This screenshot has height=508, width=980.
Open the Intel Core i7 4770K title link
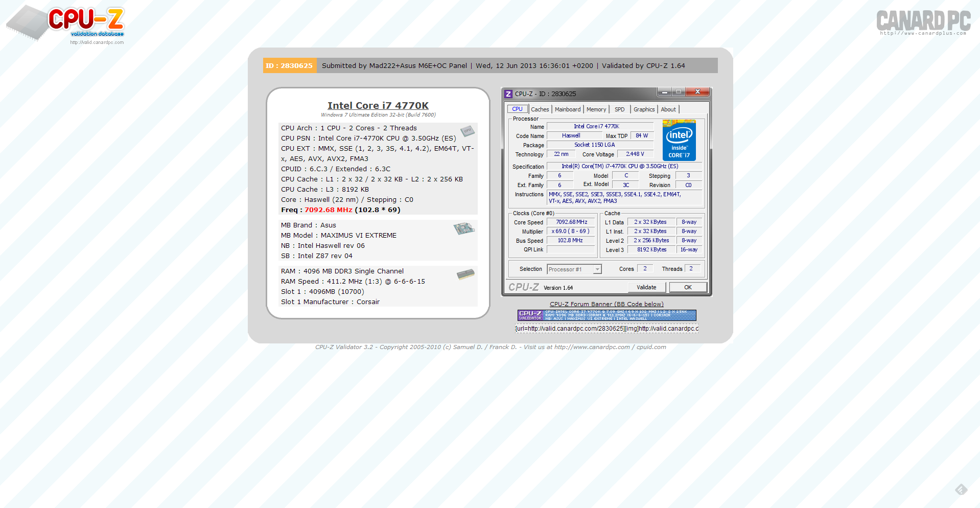click(378, 106)
